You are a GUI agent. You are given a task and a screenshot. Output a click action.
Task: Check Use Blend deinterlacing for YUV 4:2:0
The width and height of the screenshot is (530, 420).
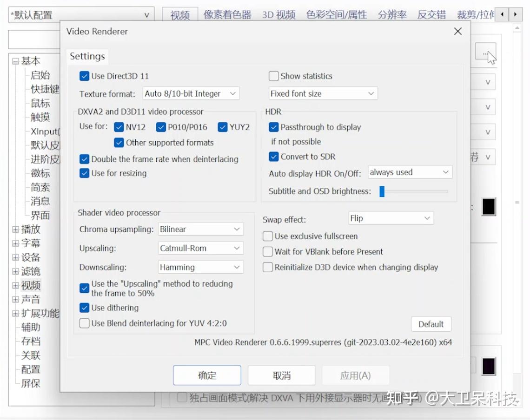pos(85,323)
